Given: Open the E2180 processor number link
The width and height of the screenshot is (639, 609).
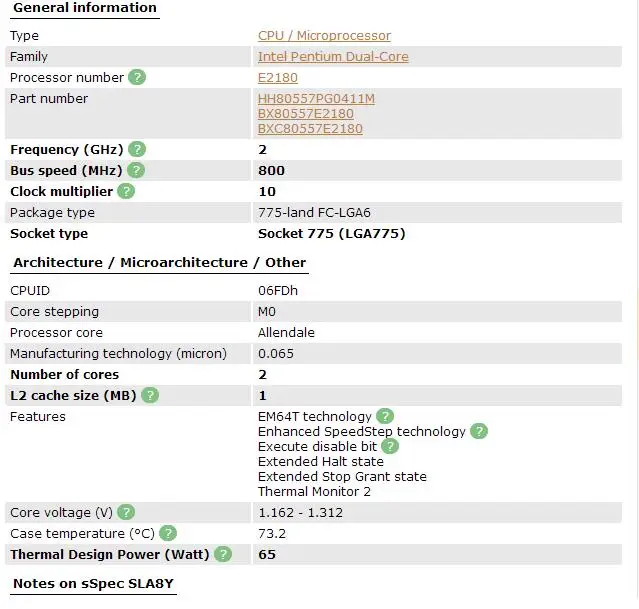Looking at the screenshot, I should [278, 78].
